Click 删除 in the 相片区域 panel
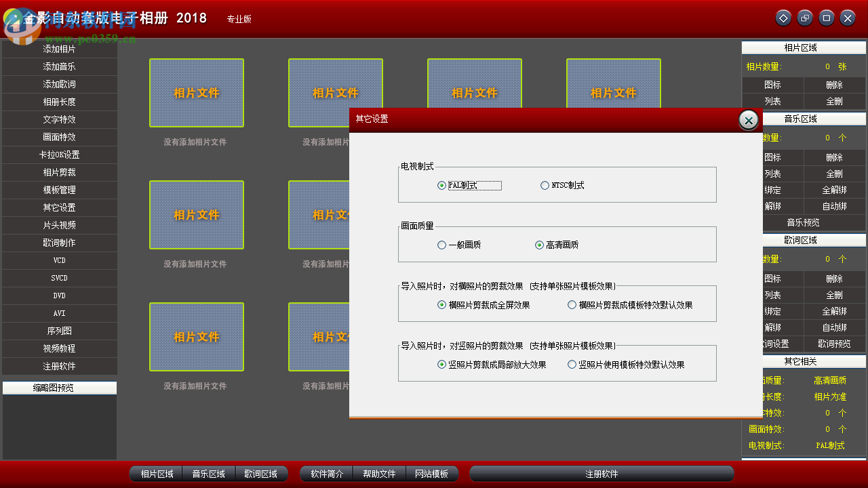This screenshot has height=488, width=868. 835,85
